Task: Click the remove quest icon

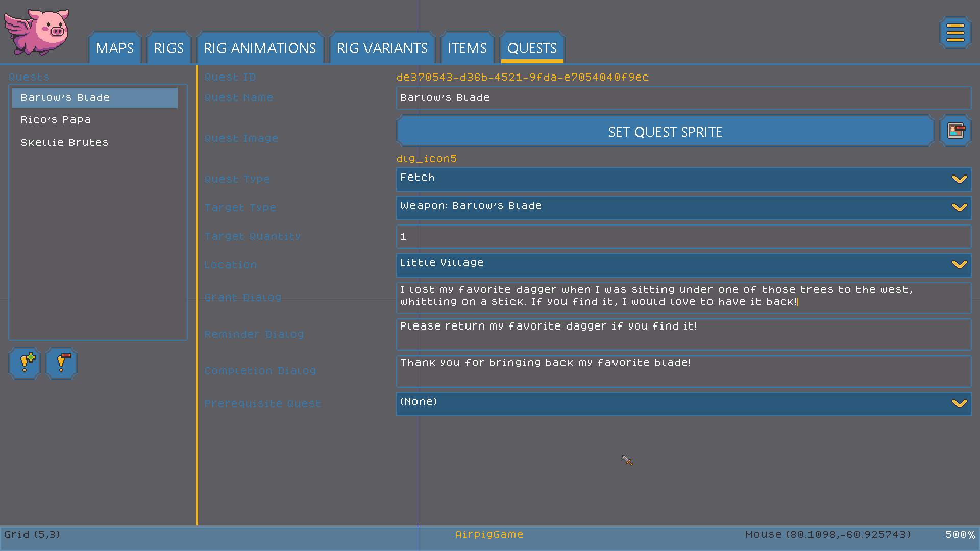Action: click(61, 363)
